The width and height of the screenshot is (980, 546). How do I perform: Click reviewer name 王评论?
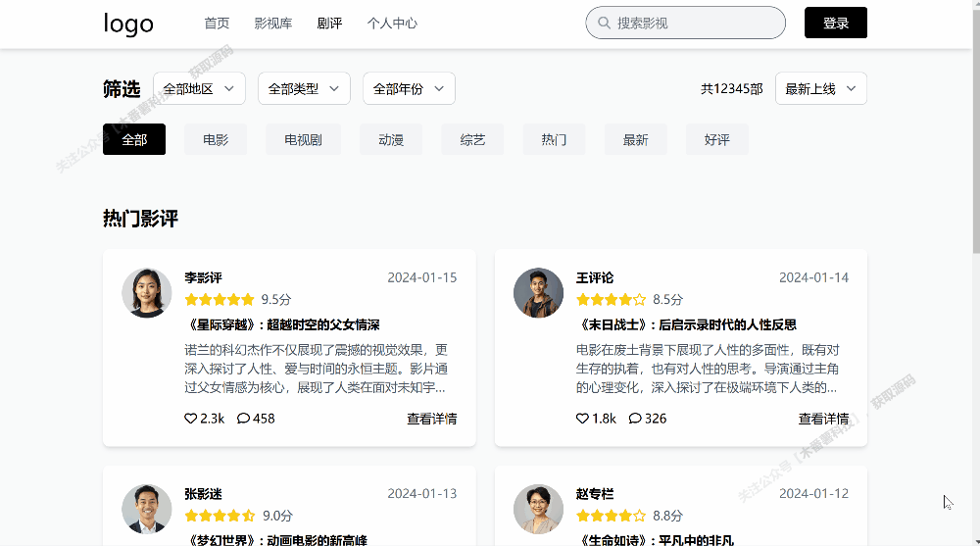pos(595,277)
